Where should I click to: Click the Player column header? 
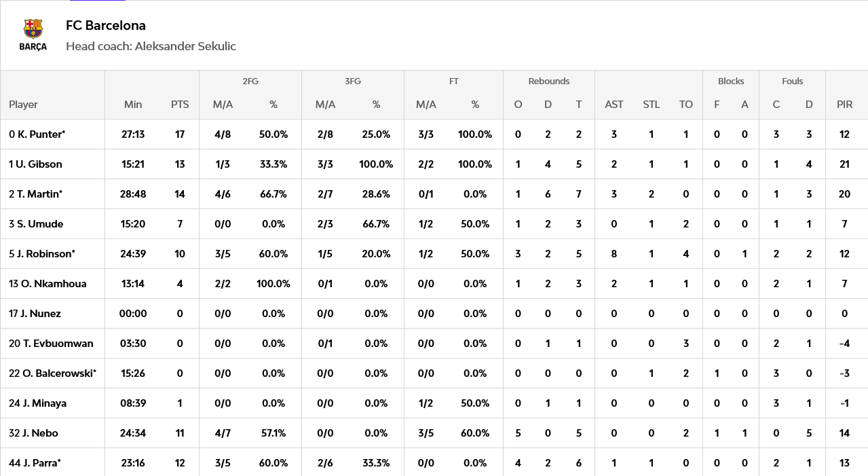coord(23,105)
